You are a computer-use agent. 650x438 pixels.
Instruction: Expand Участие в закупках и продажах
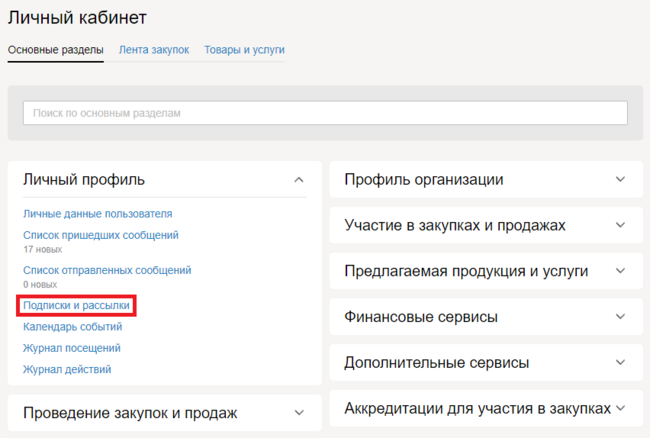tap(620, 225)
